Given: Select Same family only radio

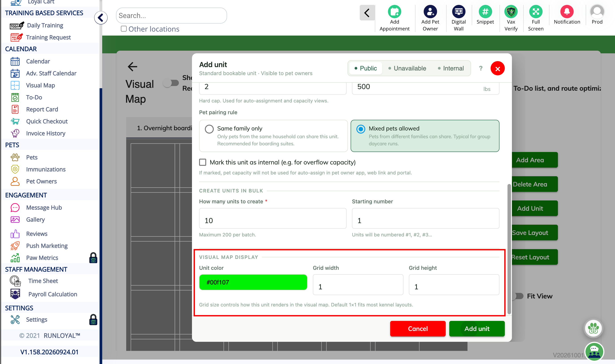Looking at the screenshot, I should pyautogui.click(x=209, y=129).
